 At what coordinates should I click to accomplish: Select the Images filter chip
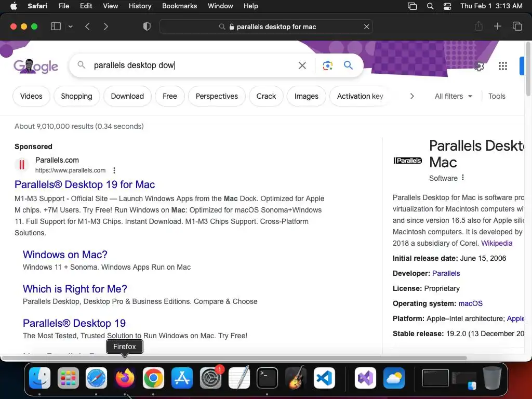click(307, 96)
